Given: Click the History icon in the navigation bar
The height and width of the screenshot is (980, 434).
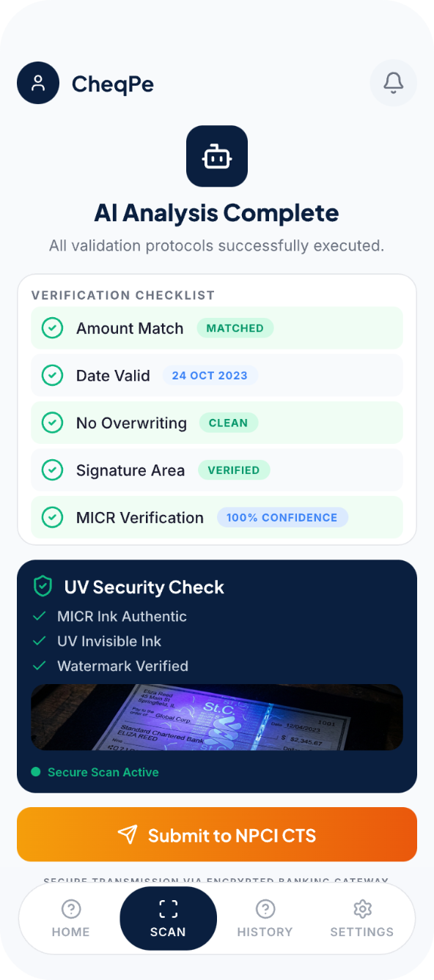Looking at the screenshot, I should click(265, 908).
